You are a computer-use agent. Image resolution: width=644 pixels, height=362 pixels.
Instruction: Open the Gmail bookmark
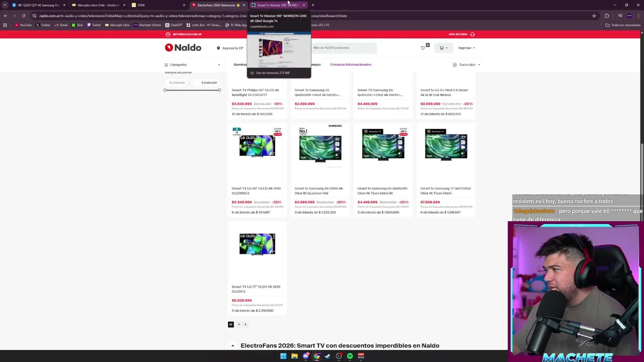61,25
